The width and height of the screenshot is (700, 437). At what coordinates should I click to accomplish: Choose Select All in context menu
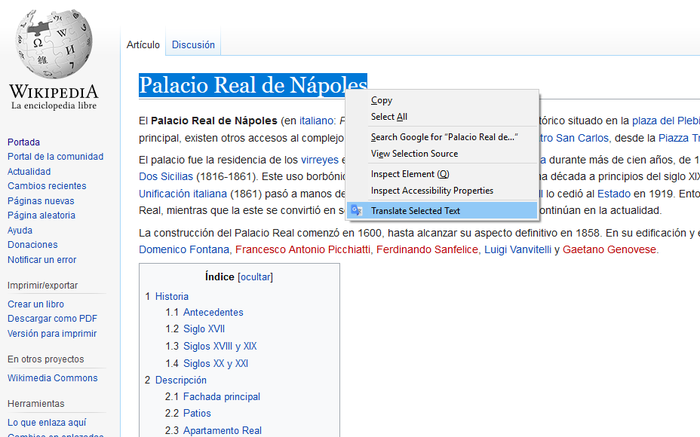click(x=389, y=117)
